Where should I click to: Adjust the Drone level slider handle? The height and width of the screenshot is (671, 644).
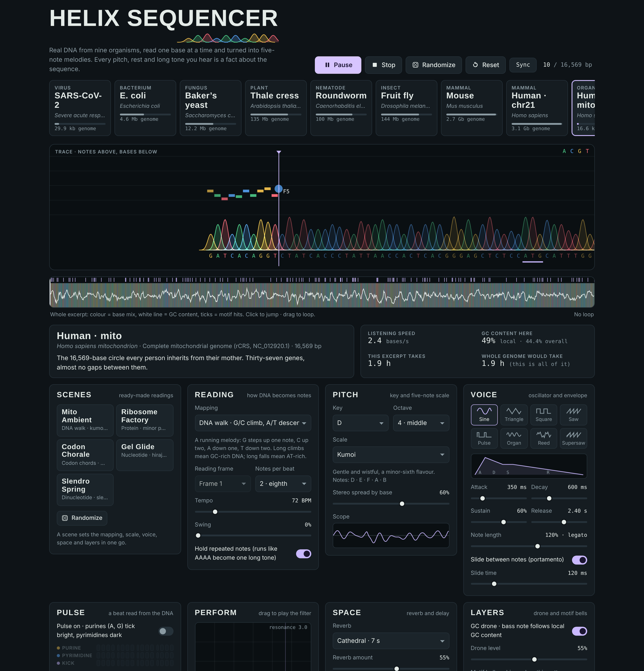[535, 659]
